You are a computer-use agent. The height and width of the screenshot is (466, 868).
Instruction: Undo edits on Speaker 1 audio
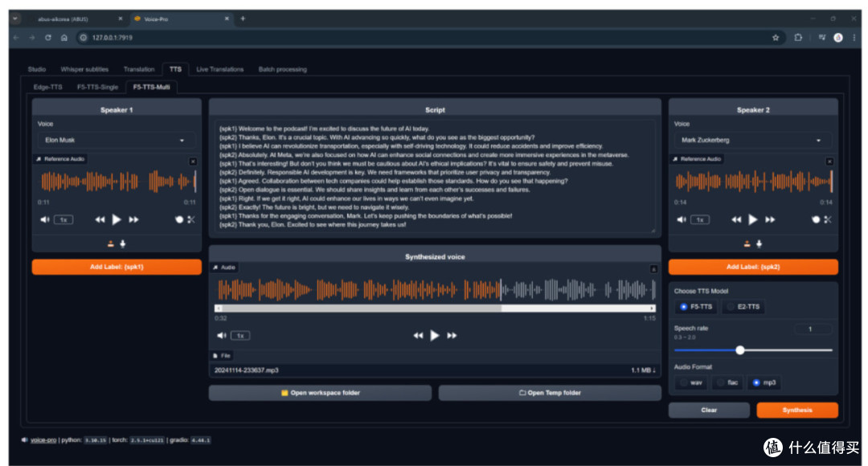(x=178, y=219)
